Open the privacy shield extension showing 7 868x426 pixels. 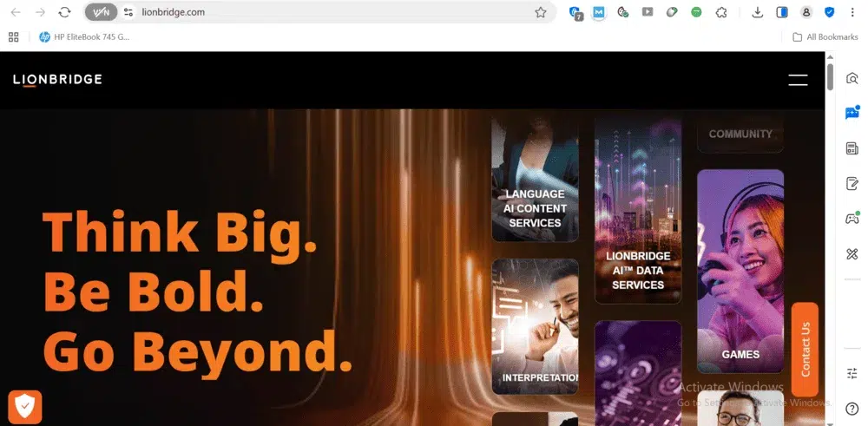coord(575,13)
